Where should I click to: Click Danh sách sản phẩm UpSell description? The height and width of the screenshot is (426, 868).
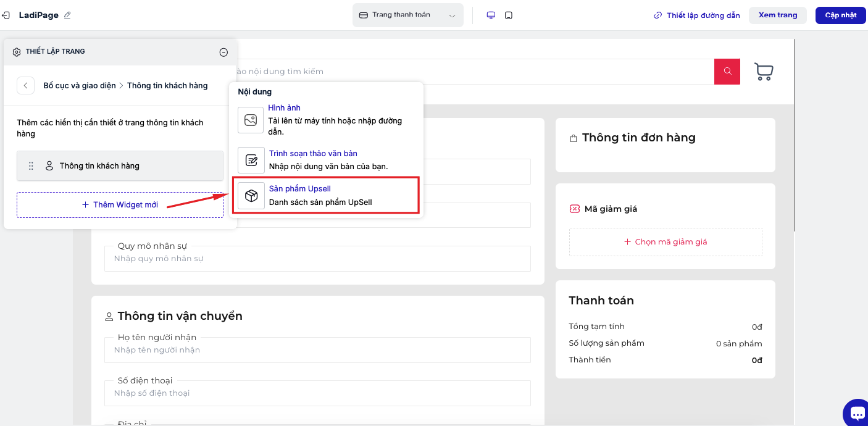click(320, 202)
